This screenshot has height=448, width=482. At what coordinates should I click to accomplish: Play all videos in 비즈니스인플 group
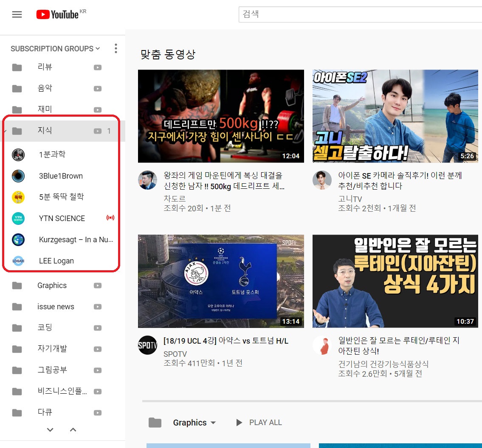(x=98, y=392)
